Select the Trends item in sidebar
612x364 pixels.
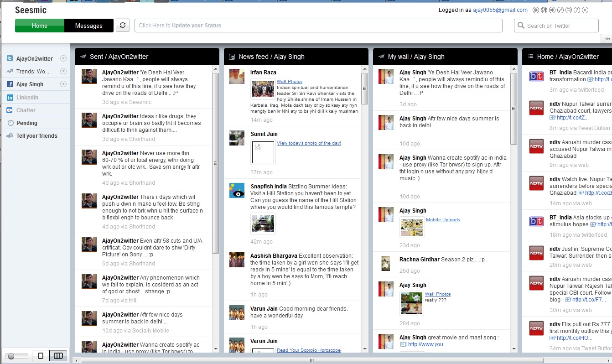(33, 71)
